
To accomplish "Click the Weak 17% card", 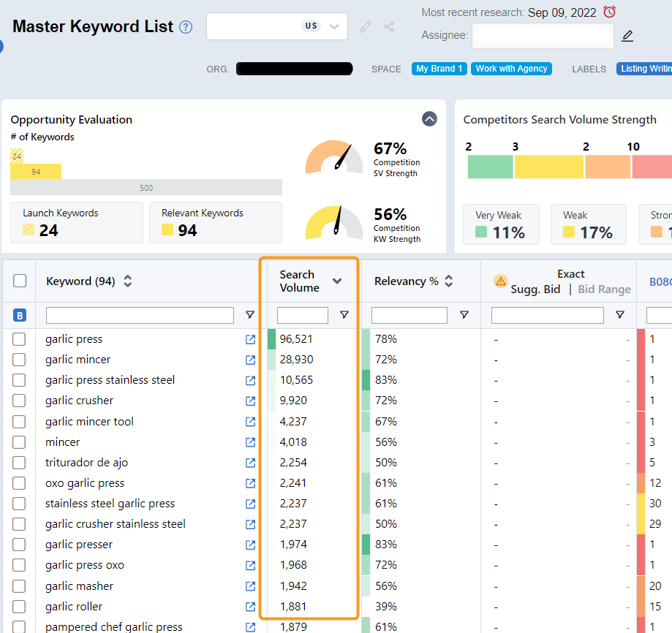I will tap(589, 224).
